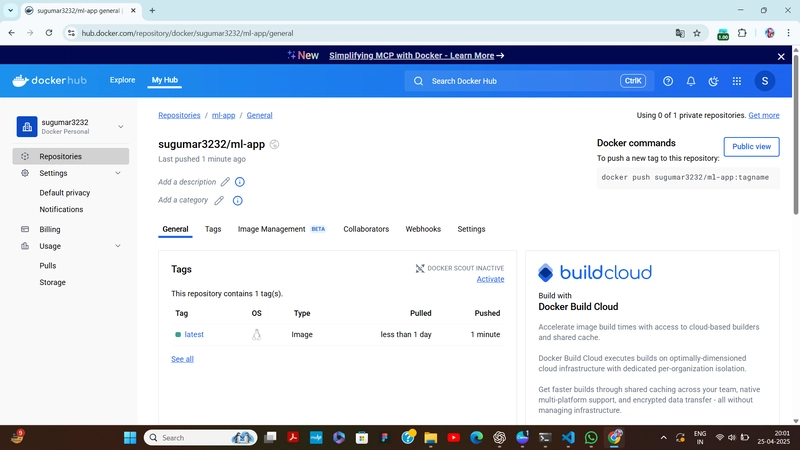
Task: Open the apps grid icon
Action: (737, 81)
